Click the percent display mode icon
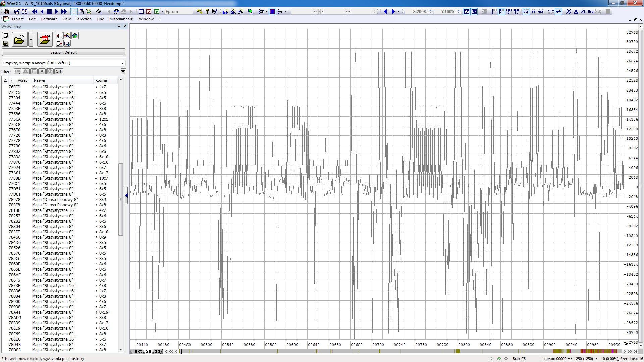644x362 pixels. click(568, 11)
